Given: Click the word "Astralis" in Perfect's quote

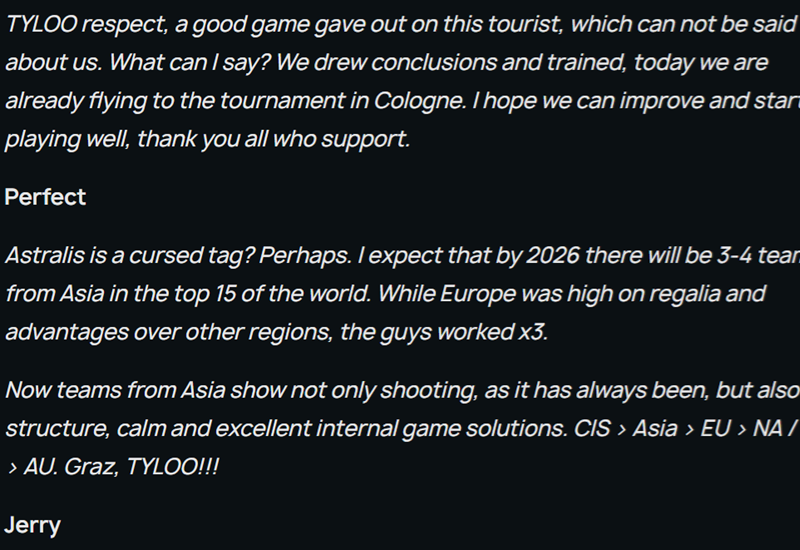Looking at the screenshot, I should point(45,256).
